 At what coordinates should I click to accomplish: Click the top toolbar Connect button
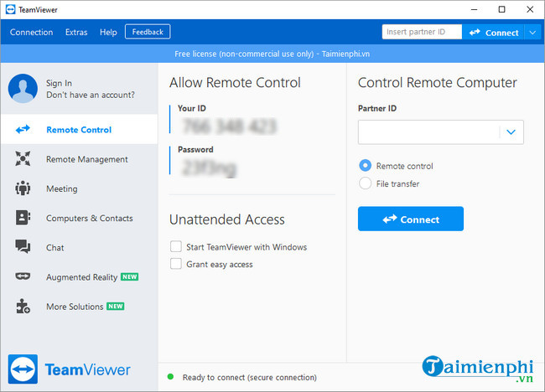tap(494, 33)
